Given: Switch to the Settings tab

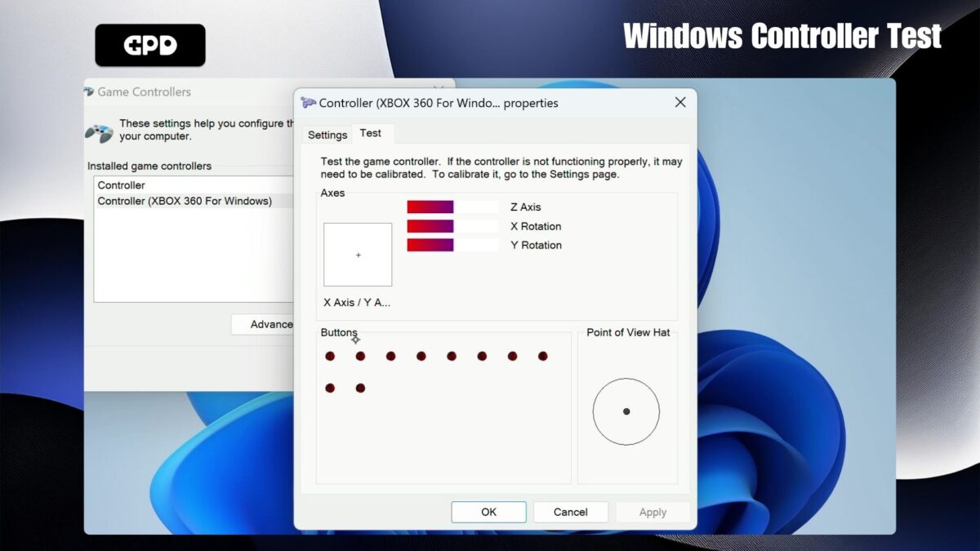Looking at the screenshot, I should point(327,135).
